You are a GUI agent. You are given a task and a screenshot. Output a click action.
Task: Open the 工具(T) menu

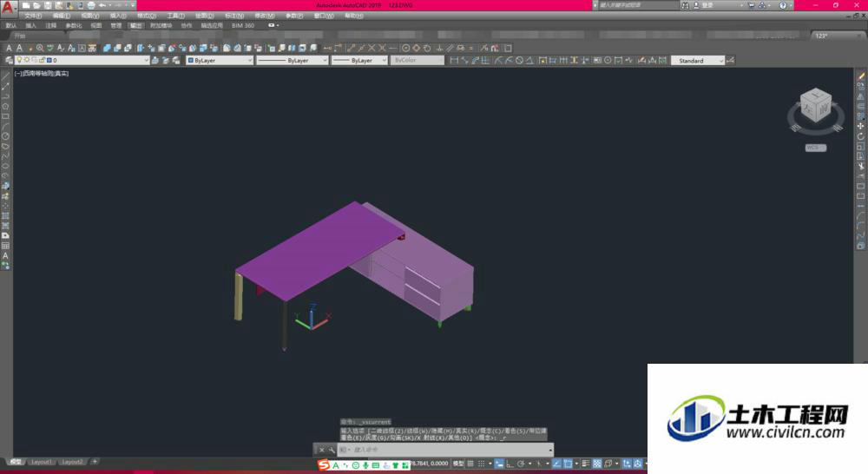click(x=175, y=16)
